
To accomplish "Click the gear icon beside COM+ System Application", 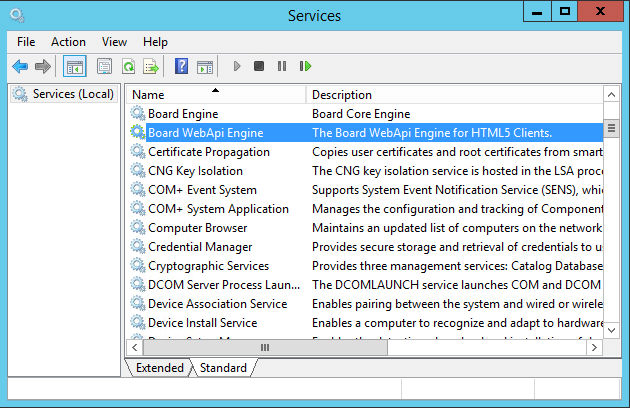I will click(138, 208).
